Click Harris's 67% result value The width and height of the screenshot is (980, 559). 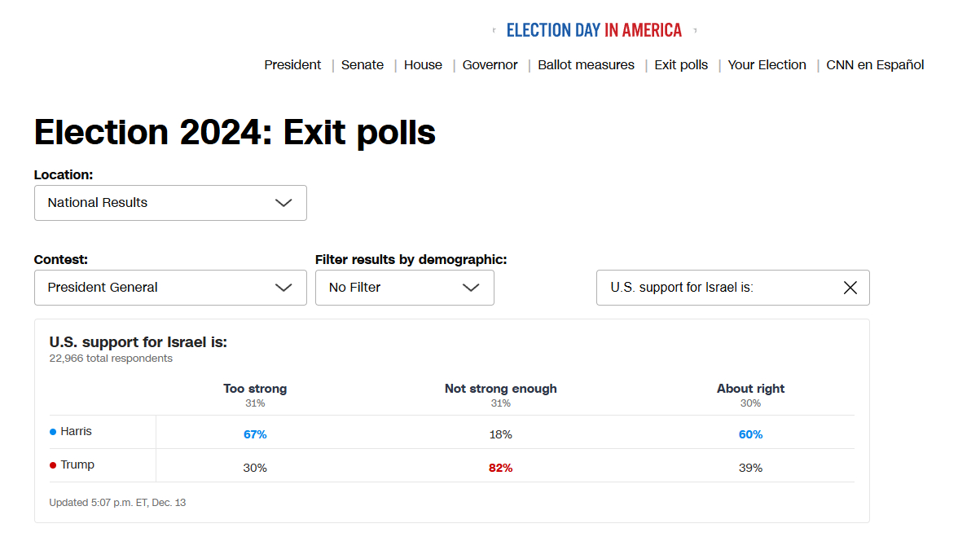tap(255, 434)
